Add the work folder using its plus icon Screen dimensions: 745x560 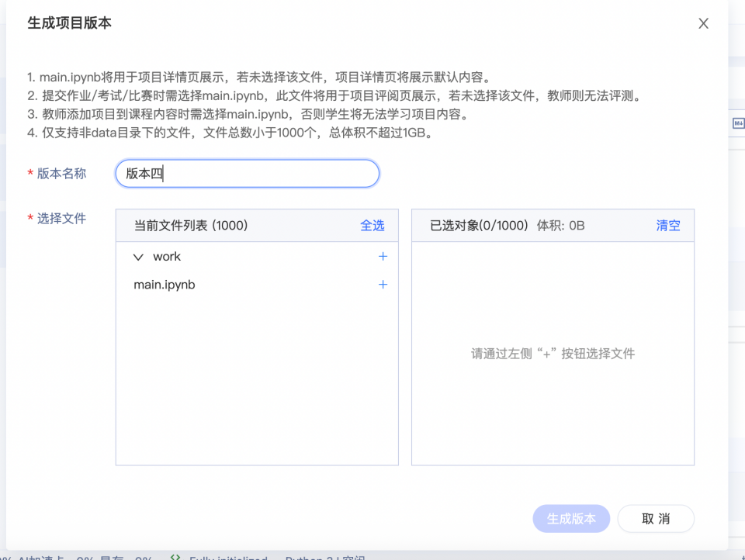point(382,256)
